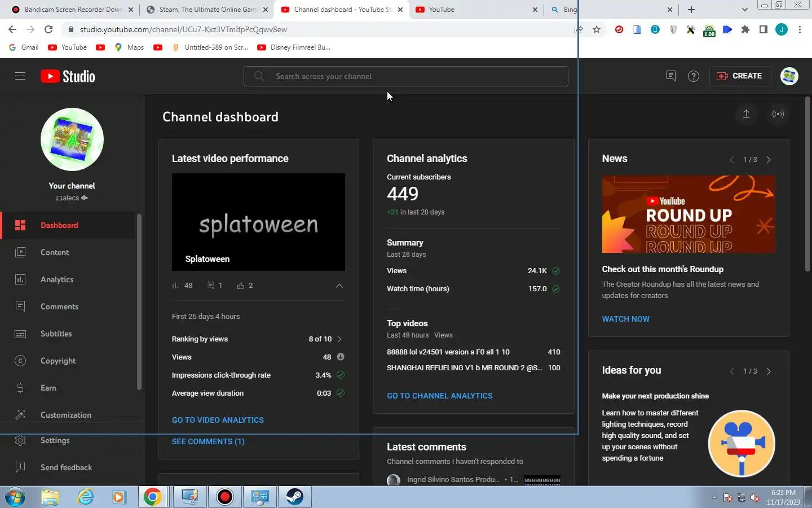The width and height of the screenshot is (812, 508).
Task: Click the comments icon showing 1
Action: pos(211,286)
